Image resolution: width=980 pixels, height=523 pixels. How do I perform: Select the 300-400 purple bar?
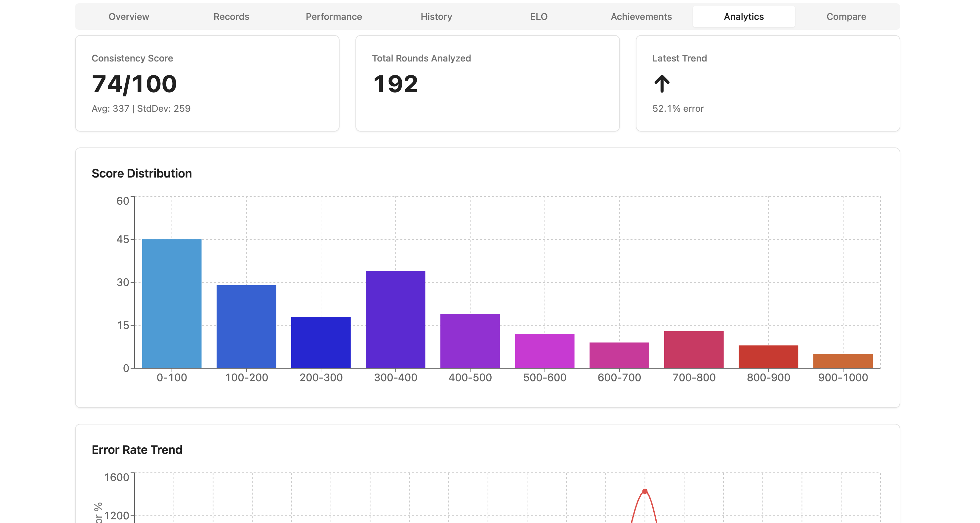pos(395,319)
